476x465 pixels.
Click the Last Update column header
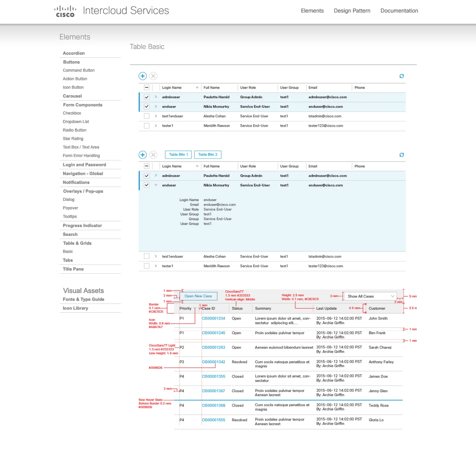tap(326, 309)
